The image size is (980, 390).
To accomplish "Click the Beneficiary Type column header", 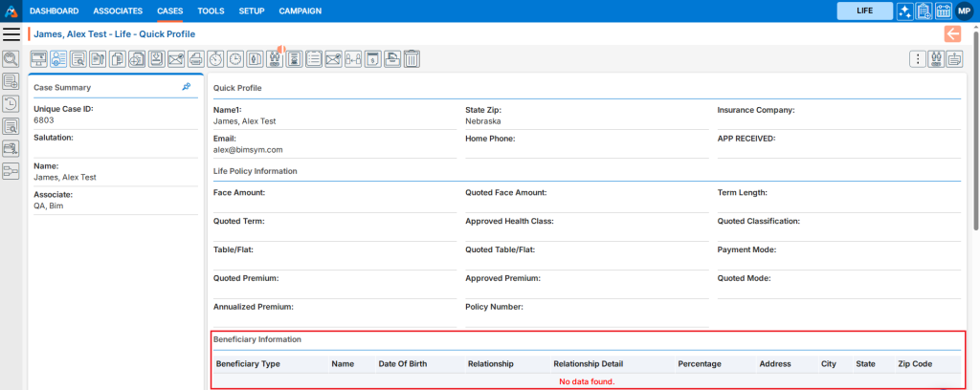I will pos(248,364).
